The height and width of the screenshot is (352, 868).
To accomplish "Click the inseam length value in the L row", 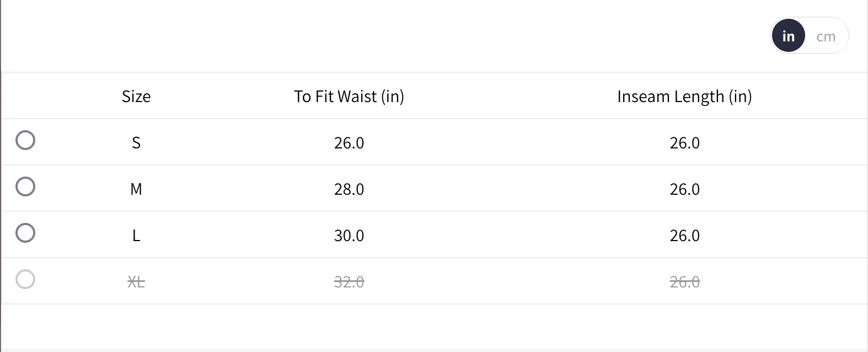I will [x=684, y=236].
